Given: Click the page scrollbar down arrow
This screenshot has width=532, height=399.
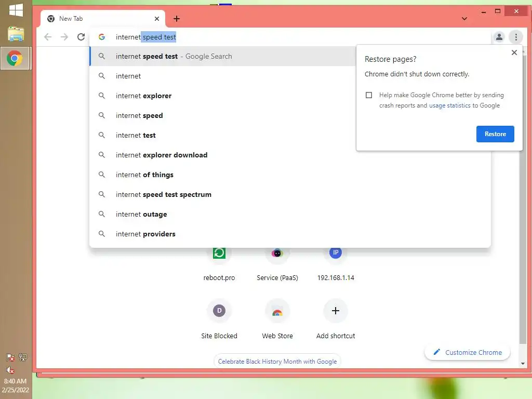Looking at the screenshot, I should coord(523,363).
